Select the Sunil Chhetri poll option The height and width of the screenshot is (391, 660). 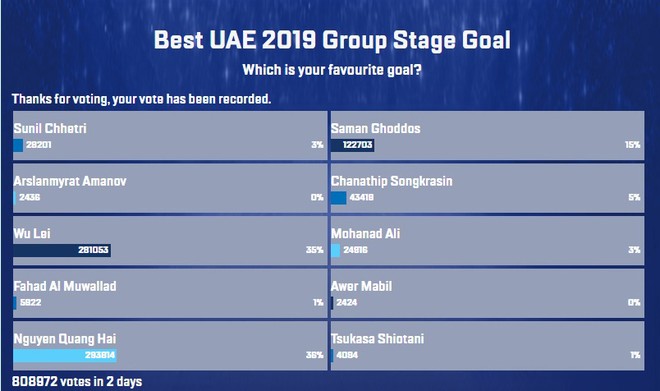tap(170, 136)
